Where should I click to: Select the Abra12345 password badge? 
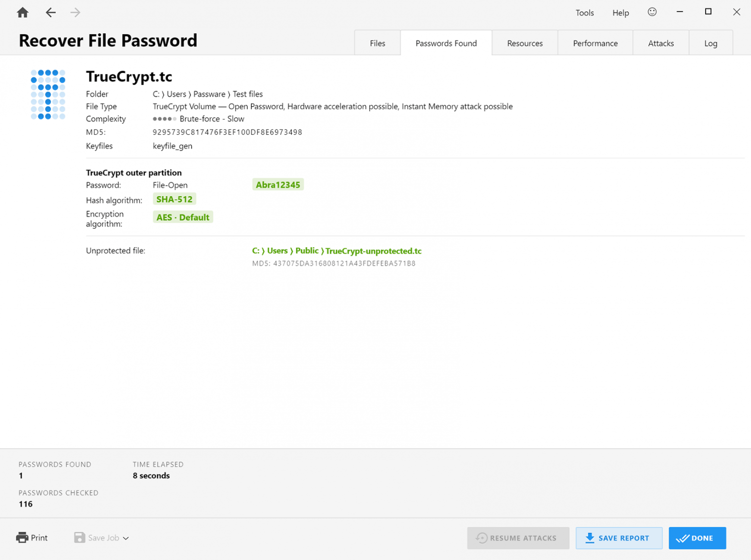278,184
